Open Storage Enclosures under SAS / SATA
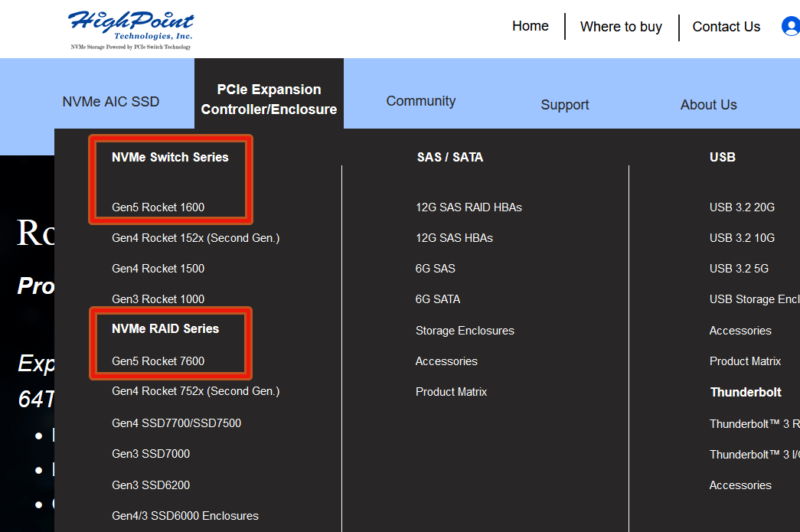Image resolution: width=800 pixels, height=532 pixels. pos(465,331)
